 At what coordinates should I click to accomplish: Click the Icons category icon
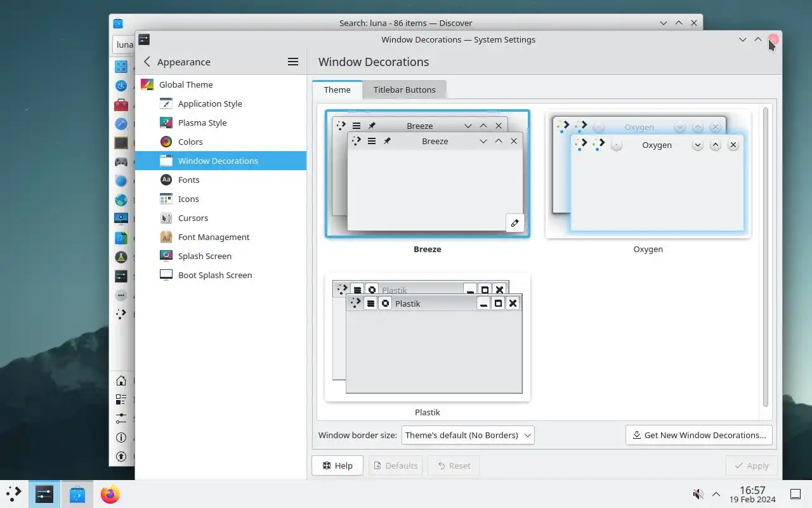tap(166, 199)
